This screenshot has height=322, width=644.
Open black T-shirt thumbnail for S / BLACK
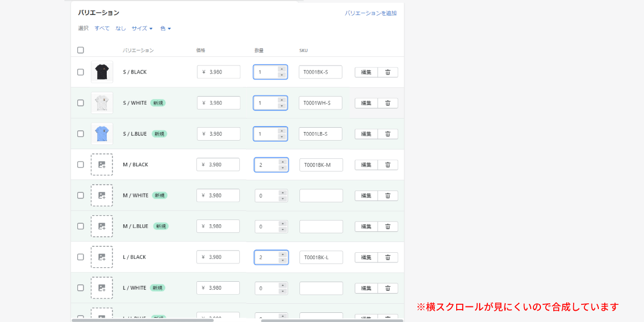[102, 72]
